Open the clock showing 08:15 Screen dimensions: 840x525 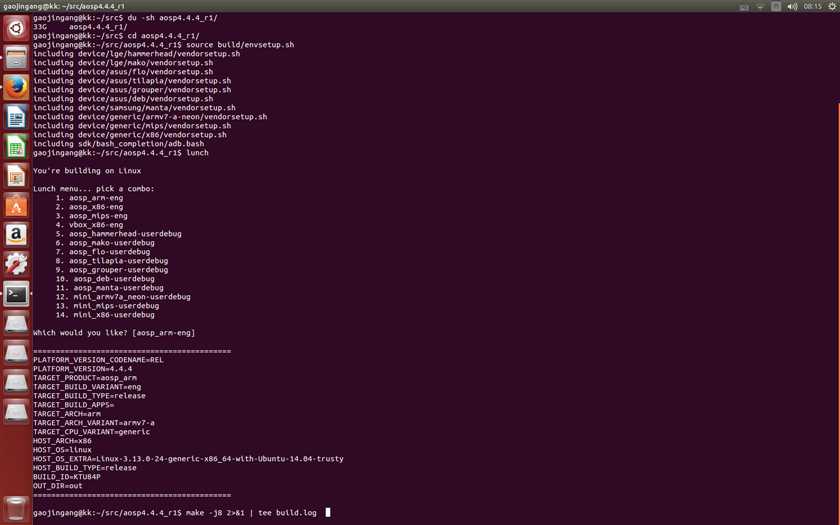click(x=812, y=6)
